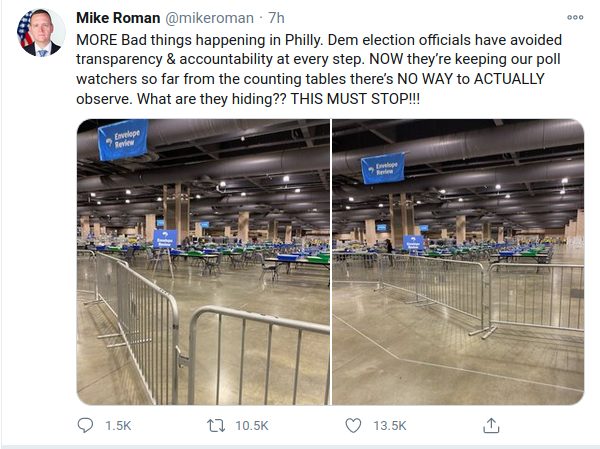Click the 10.5K retweets count
The image size is (600, 449).
point(252,426)
